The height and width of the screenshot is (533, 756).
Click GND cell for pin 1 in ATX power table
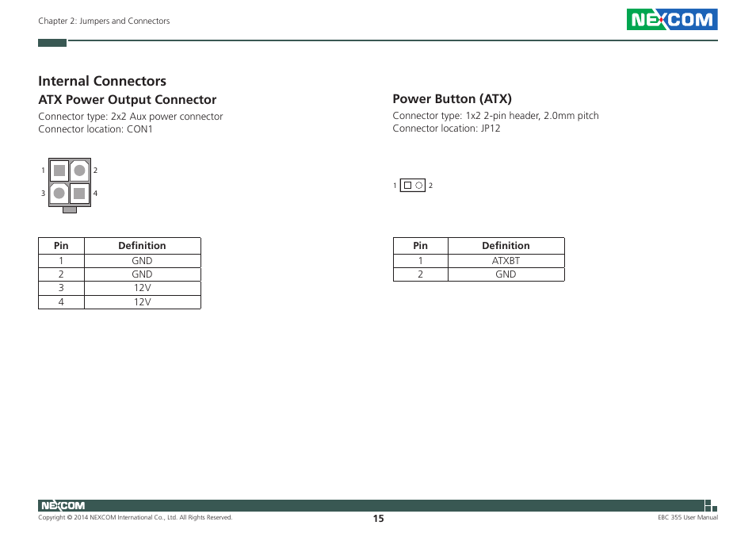pos(142,261)
